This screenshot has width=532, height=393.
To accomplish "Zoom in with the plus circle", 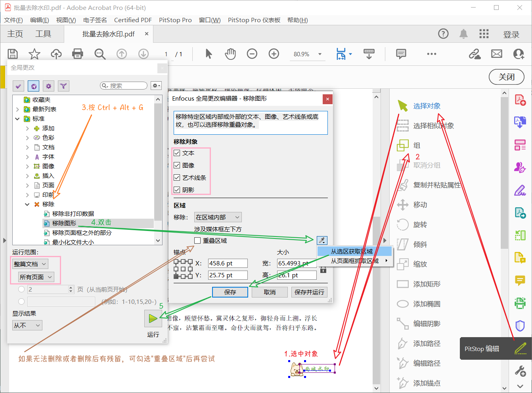I will tap(274, 54).
